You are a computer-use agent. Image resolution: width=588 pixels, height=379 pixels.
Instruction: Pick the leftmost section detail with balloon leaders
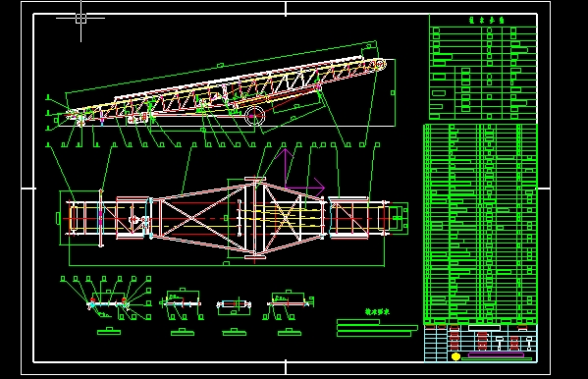click(x=106, y=298)
